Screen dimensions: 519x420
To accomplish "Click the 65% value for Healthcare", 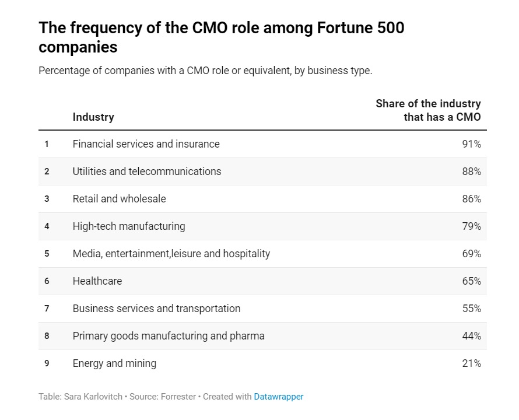I will tap(471, 281).
